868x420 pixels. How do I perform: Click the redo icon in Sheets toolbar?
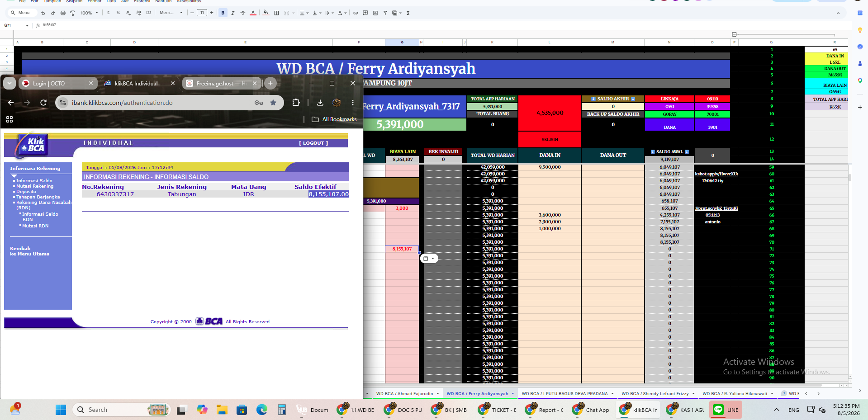(53, 13)
